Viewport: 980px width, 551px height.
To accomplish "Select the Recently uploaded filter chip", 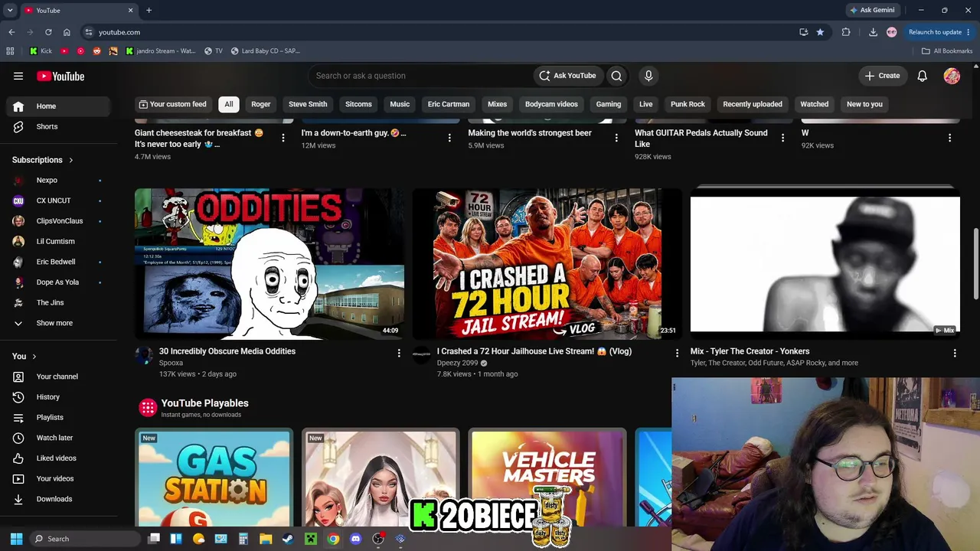I will tap(753, 104).
